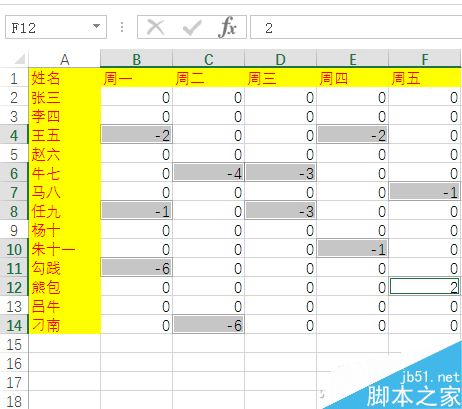This screenshot has width=462, height=409.
Task: Click the -4 cell in 牛七's row
Action: [208, 173]
